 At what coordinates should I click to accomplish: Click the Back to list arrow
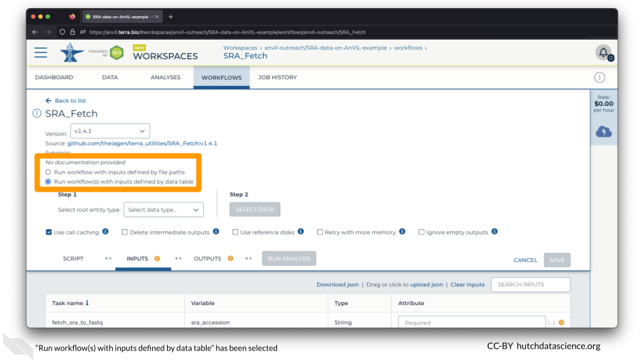tap(48, 101)
